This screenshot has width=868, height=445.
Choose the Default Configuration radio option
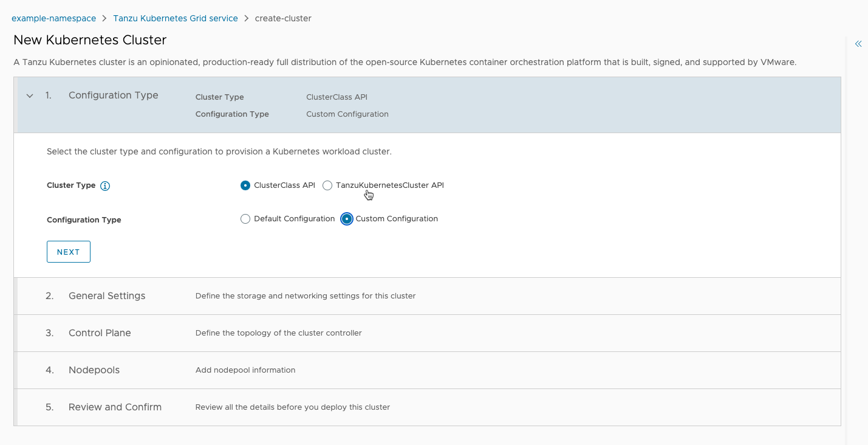point(245,219)
